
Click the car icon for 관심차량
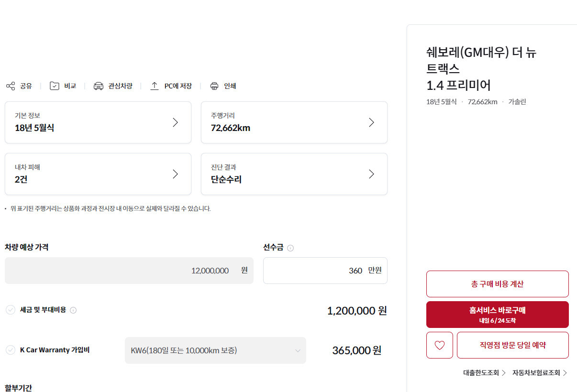(99, 86)
